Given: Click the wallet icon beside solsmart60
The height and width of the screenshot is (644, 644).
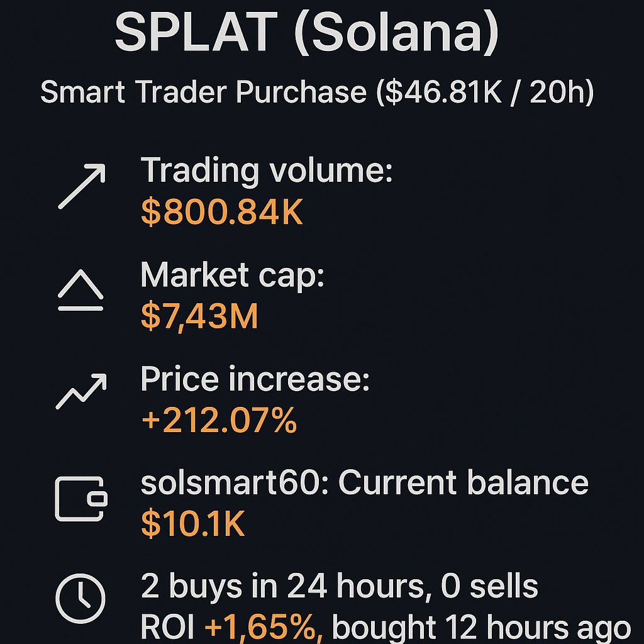Looking at the screenshot, I should (81, 499).
